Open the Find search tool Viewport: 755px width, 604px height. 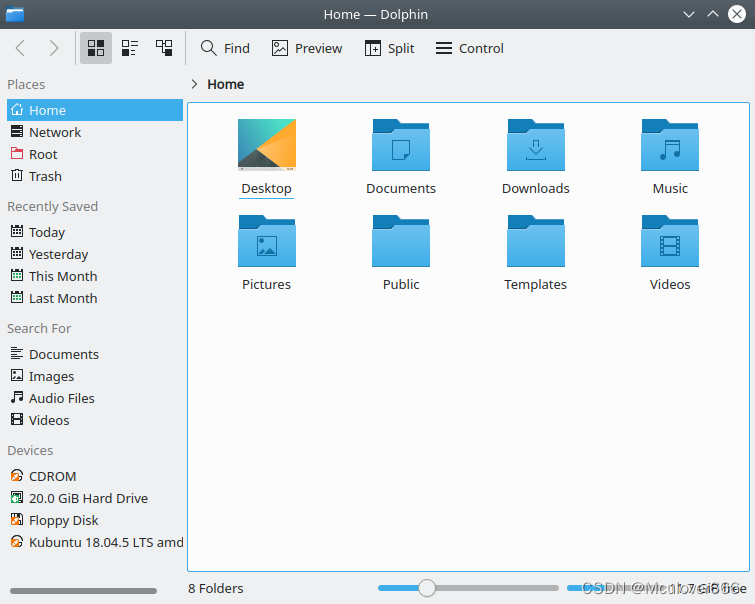pyautogui.click(x=225, y=48)
